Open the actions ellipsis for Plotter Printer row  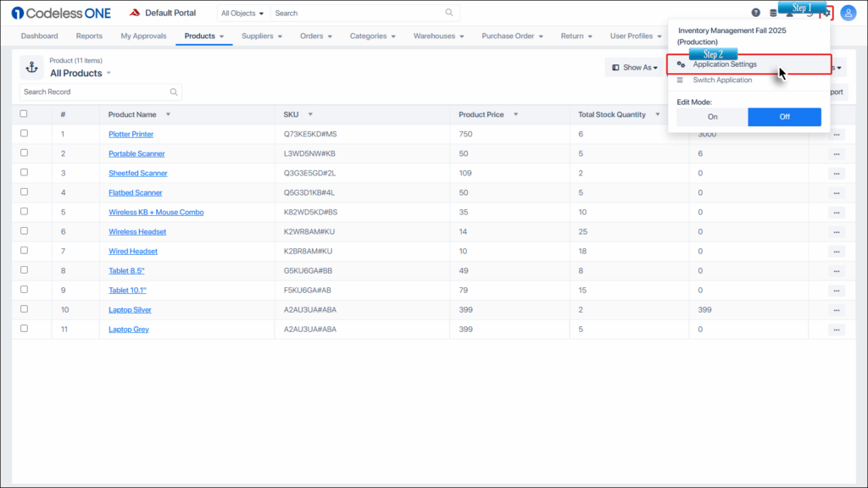[x=837, y=134]
